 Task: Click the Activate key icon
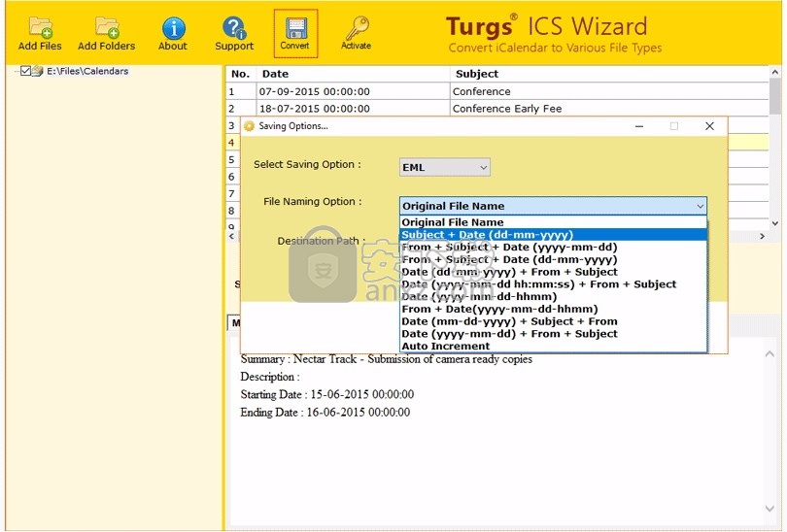coord(357,34)
